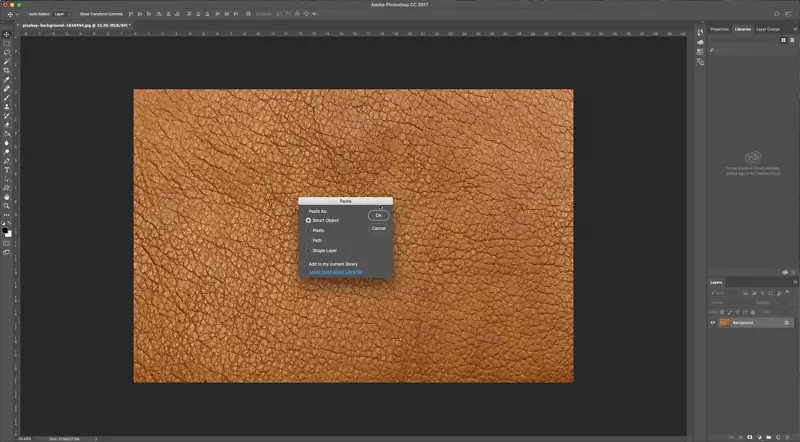Select the Shape Layer radio option
The height and width of the screenshot is (442, 800).
click(308, 251)
